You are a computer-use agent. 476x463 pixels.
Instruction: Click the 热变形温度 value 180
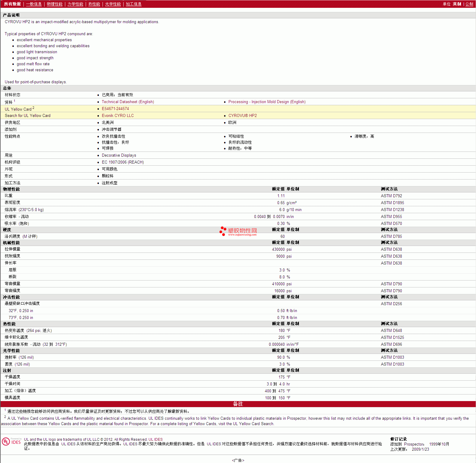click(281, 331)
